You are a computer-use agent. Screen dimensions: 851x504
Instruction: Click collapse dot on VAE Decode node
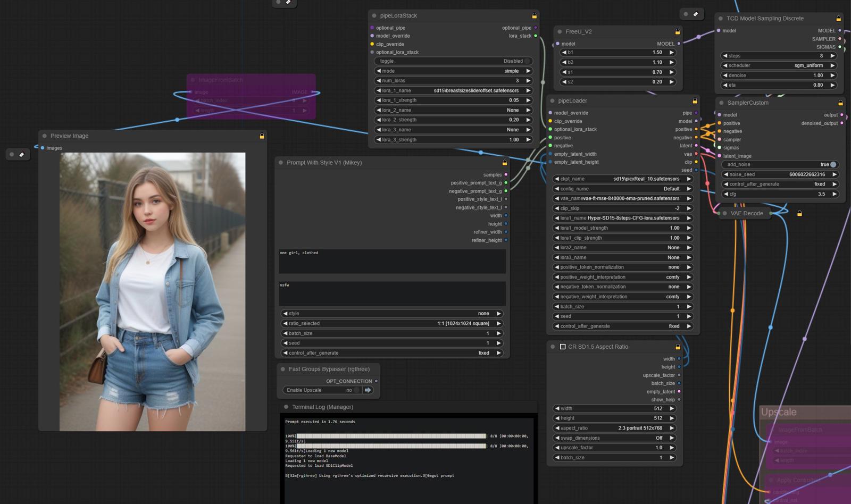[724, 214]
